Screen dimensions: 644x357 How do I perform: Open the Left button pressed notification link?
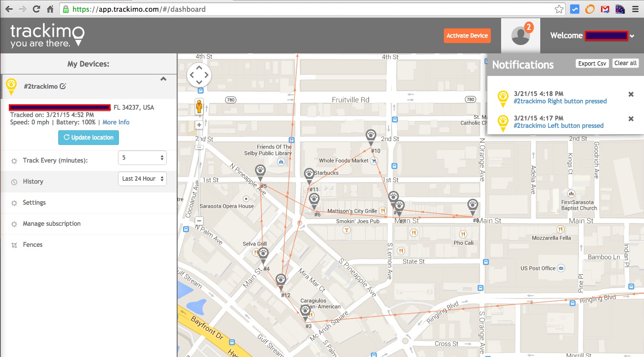[x=558, y=126]
